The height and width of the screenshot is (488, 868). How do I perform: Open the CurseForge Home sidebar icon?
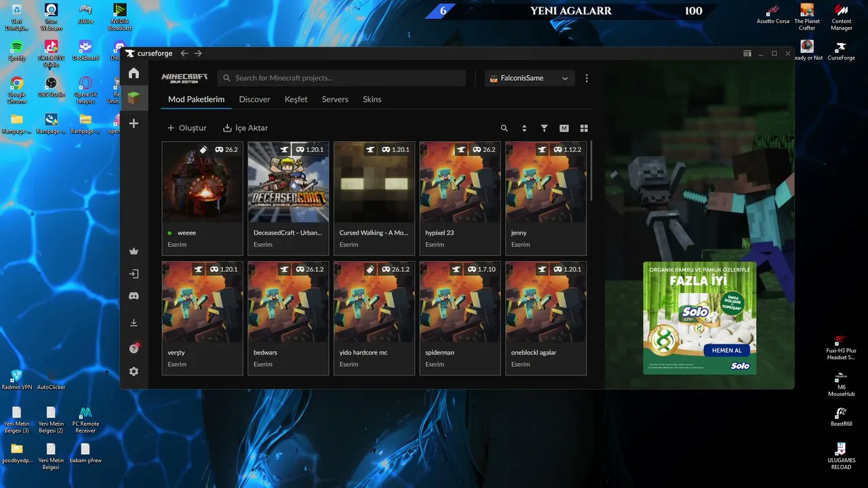click(134, 73)
